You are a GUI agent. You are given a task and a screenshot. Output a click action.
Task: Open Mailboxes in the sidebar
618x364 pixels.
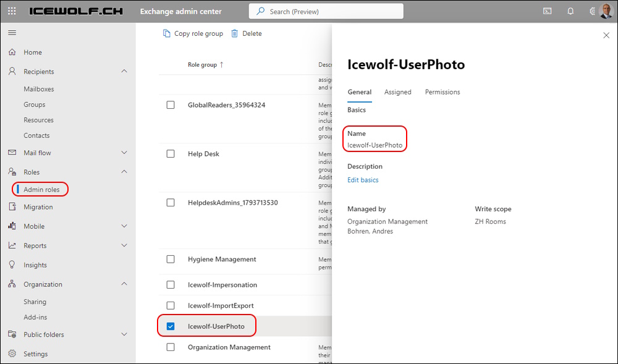[x=38, y=89]
